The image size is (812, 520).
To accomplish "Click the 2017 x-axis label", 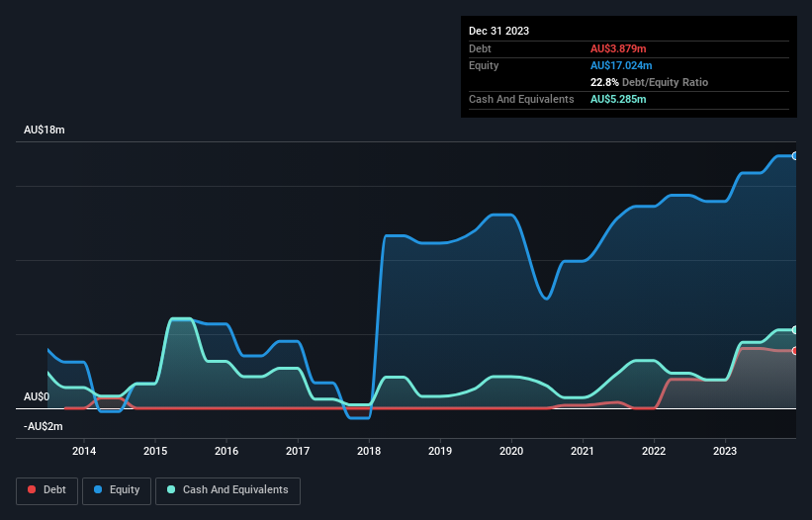I will point(298,451).
